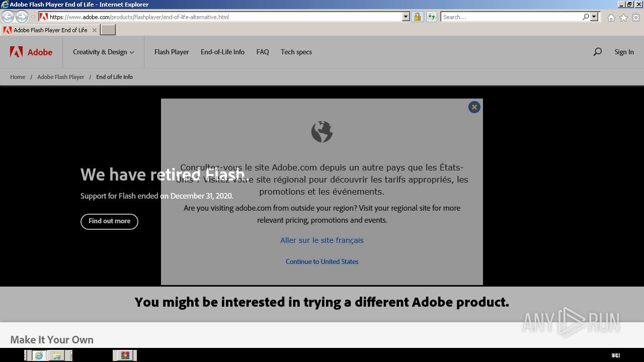Follow the Aller sur le site français link

322,240
